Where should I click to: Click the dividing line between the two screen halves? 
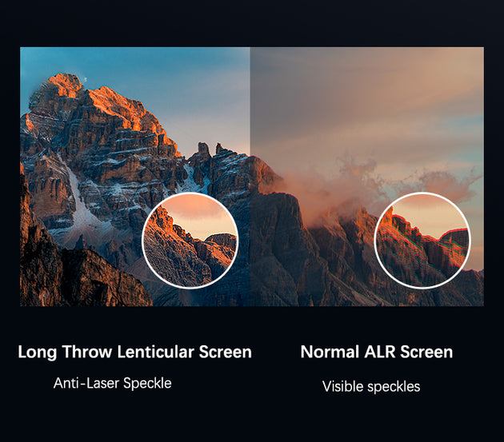tap(250, 177)
